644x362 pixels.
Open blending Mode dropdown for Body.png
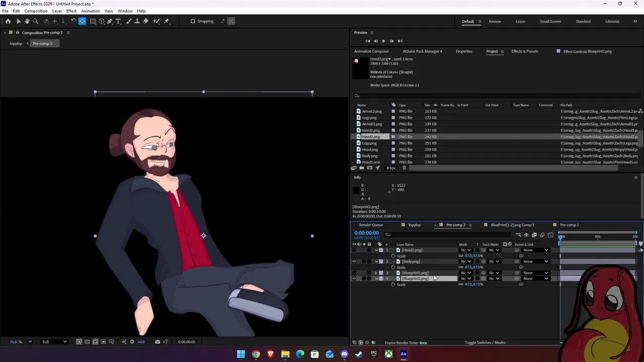[466, 261]
